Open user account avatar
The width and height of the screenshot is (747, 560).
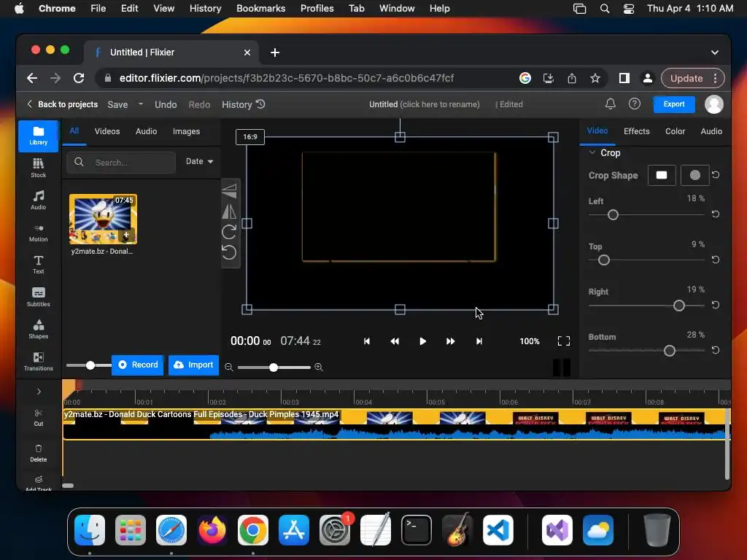(x=713, y=104)
